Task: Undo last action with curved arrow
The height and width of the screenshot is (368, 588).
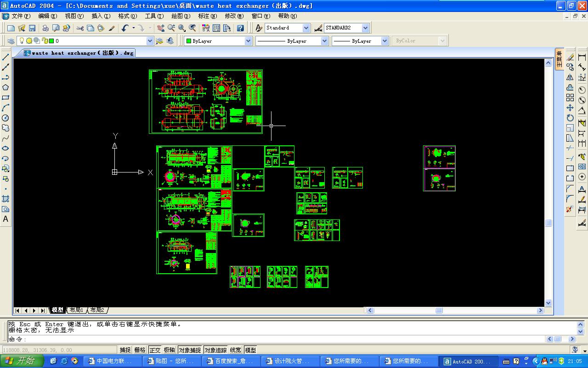Action: 125,28
